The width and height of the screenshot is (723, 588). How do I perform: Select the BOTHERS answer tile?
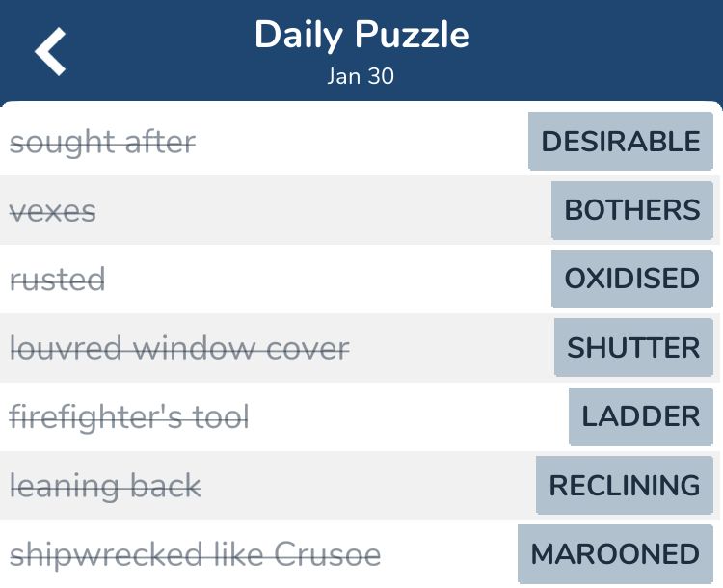coord(632,210)
